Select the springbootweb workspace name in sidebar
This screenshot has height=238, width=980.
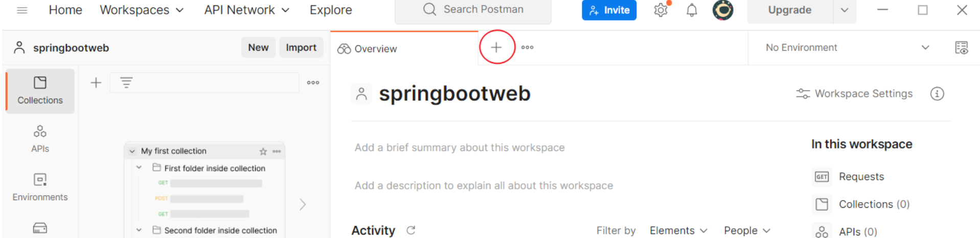[71, 48]
